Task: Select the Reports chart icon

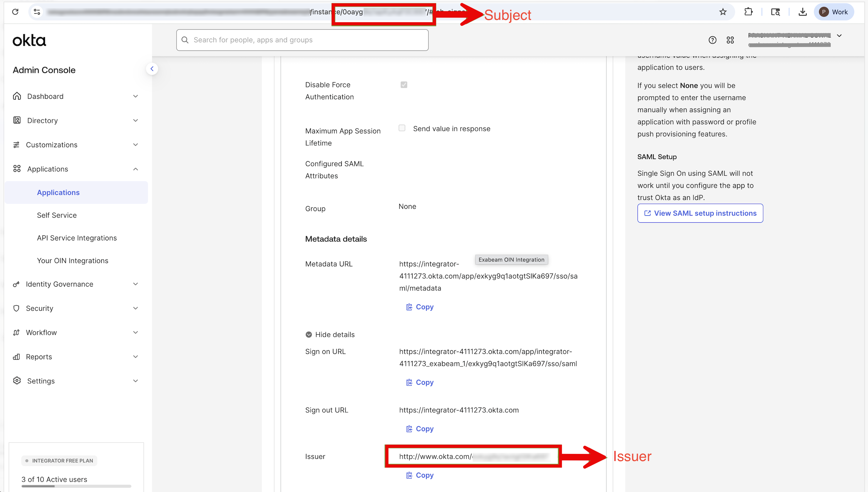Action: point(17,357)
